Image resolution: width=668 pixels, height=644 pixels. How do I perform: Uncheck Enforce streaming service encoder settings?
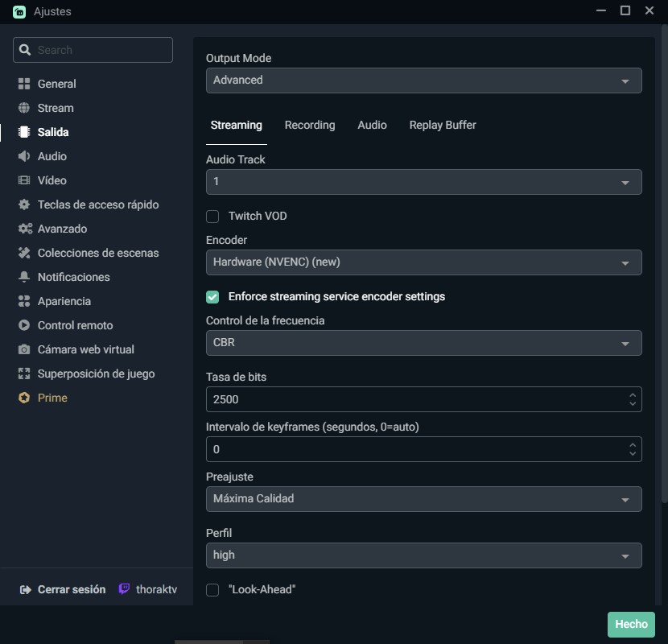[213, 296]
